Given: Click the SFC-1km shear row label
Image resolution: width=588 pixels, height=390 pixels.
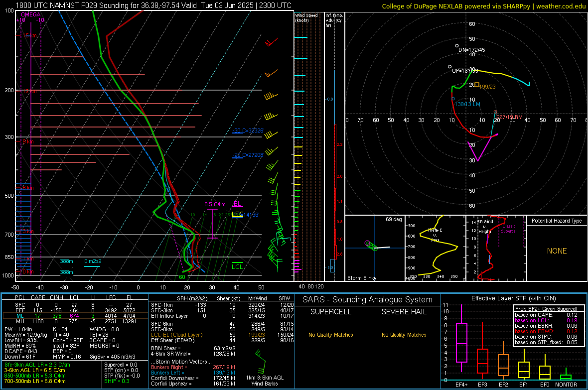Looking at the screenshot, I should [x=161, y=305].
